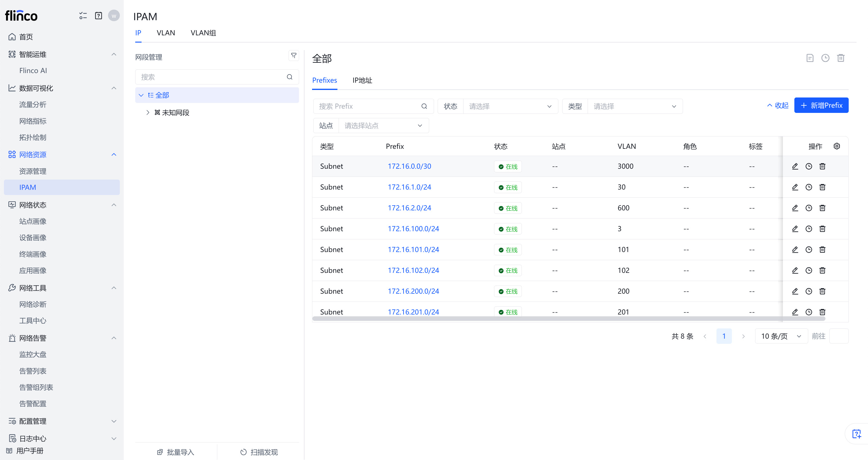
Task: Click the help question-mark icon in sidebar header
Action: [98, 15]
